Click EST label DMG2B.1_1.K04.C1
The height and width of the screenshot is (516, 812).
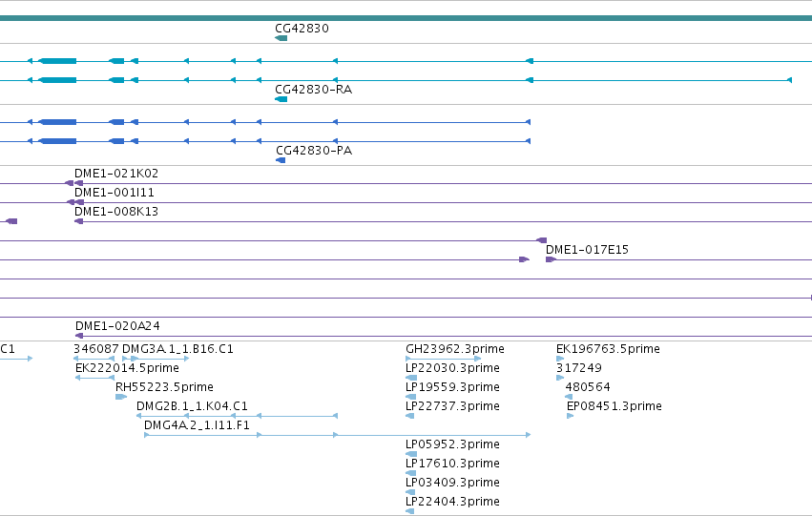coord(192,406)
